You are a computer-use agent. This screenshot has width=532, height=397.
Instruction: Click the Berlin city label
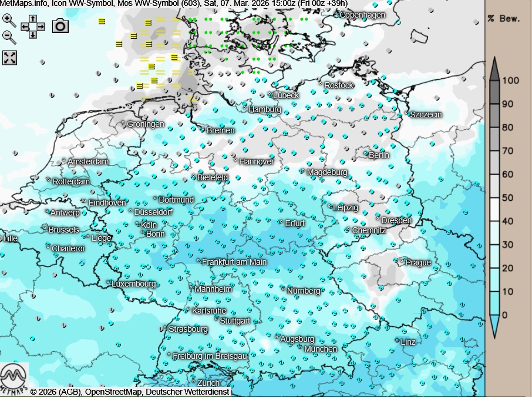(x=379, y=155)
